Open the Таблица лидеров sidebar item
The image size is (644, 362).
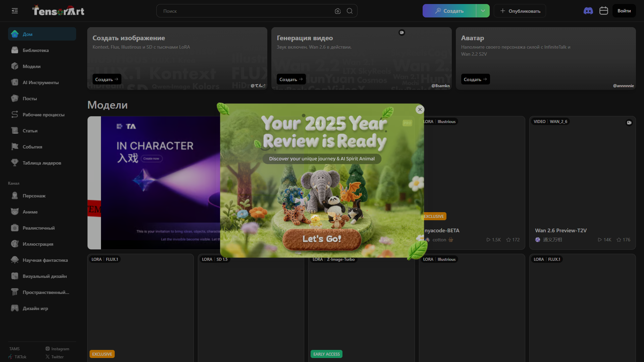coord(42,163)
